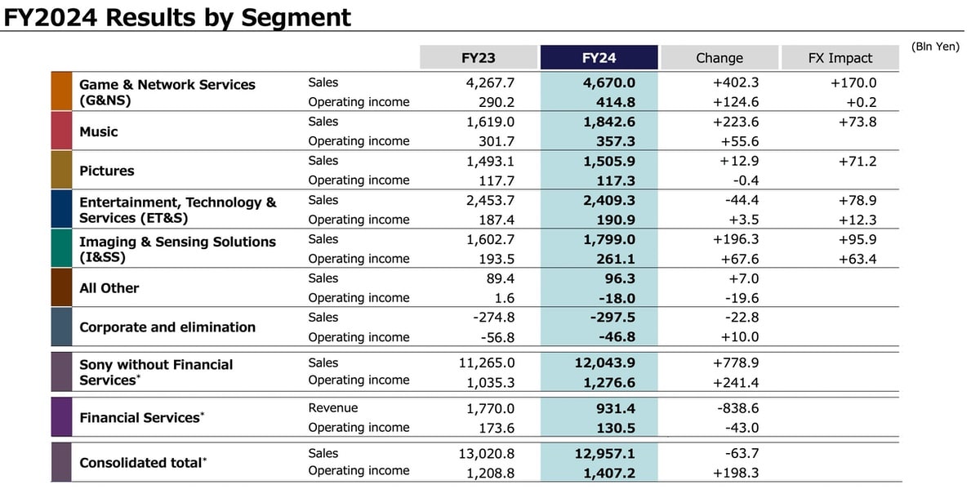Select the Financial Services Revenue label
This screenshot has width=980, height=489.
coord(332,408)
